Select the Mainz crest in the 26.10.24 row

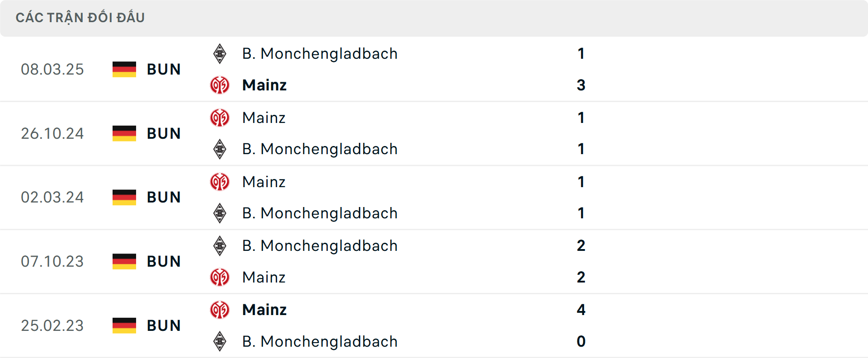tap(220, 118)
